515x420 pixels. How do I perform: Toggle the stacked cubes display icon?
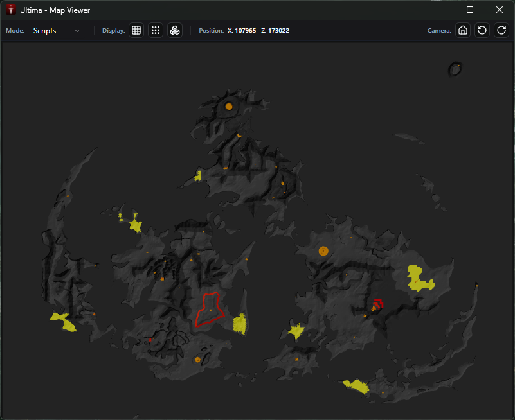(175, 31)
